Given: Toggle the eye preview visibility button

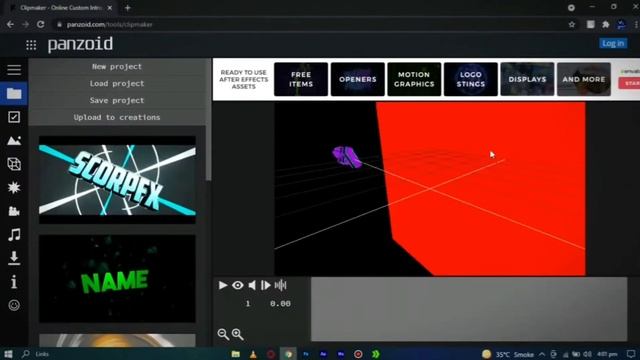Looking at the screenshot, I should pyautogui.click(x=238, y=285).
